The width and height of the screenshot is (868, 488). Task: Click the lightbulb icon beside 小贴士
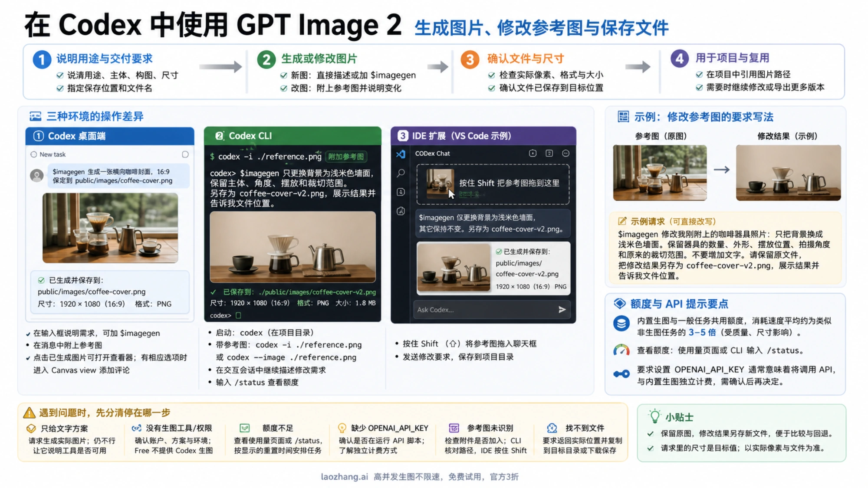654,416
